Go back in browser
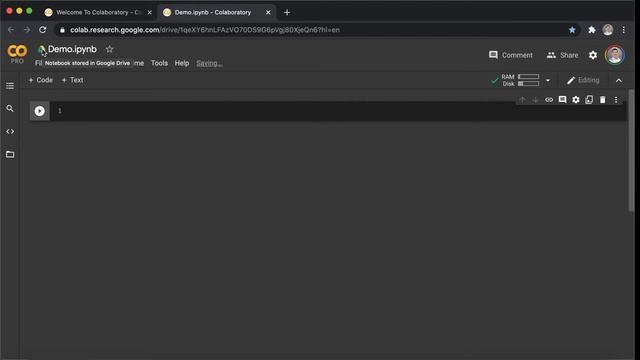The width and height of the screenshot is (640, 360). [11, 30]
